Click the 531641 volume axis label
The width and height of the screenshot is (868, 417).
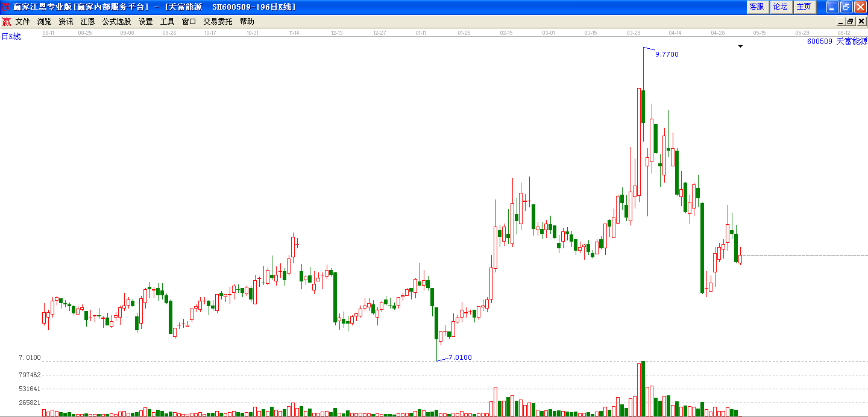coord(30,389)
